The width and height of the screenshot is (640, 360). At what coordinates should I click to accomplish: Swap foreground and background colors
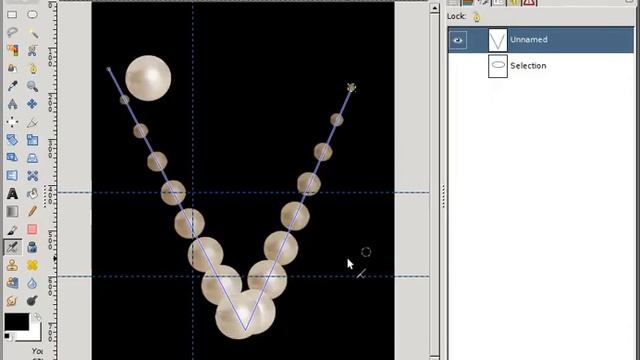[37, 316]
